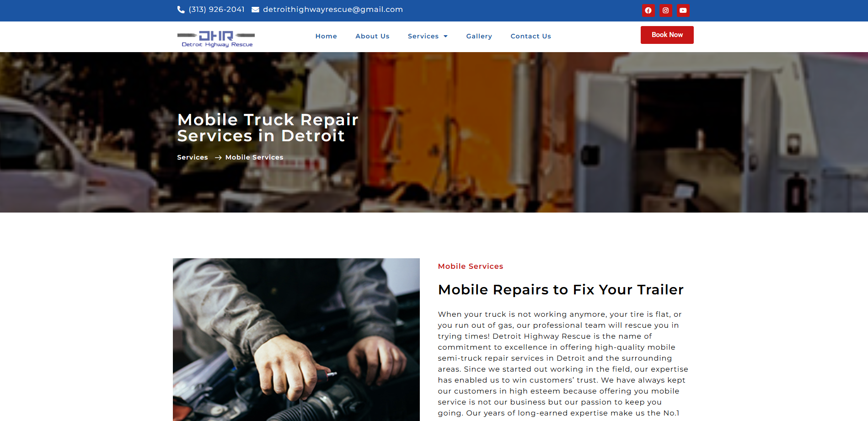868x421 pixels.
Task: Click the Mobile Services breadcrumb text
Action: tap(254, 157)
